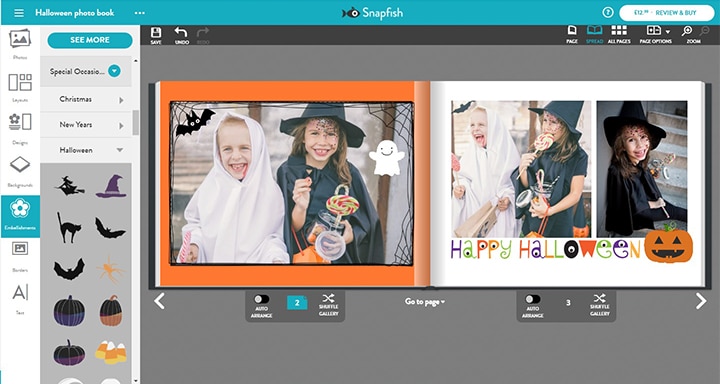This screenshot has height=384, width=720.
Task: Select the flying bat embellishment beside the cat
Action: 110,228
